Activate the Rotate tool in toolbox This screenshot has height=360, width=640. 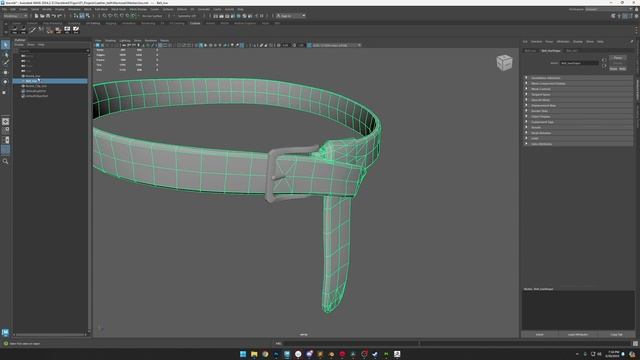pos(5,82)
